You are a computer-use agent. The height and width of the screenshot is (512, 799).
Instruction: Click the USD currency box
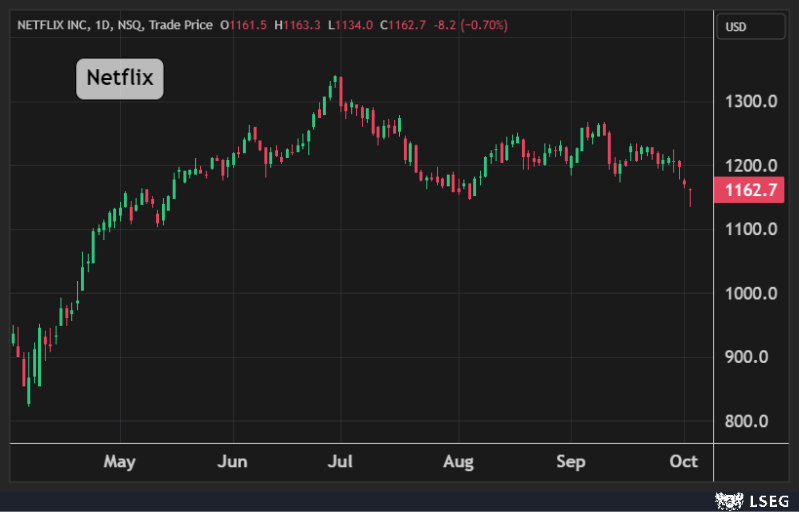pos(738,26)
